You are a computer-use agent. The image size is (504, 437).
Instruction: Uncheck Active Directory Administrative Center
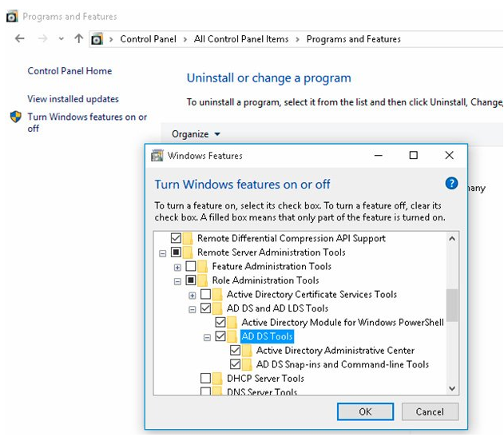pyautogui.click(x=235, y=350)
